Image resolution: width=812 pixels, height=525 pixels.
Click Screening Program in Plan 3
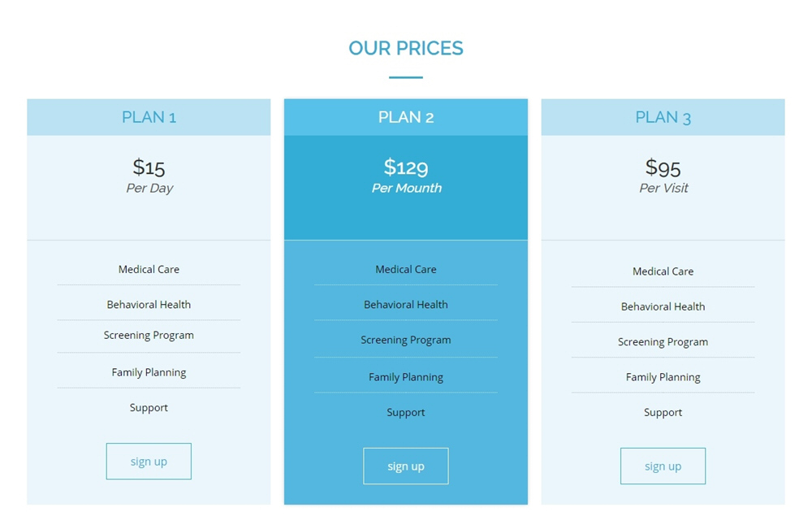tap(663, 342)
